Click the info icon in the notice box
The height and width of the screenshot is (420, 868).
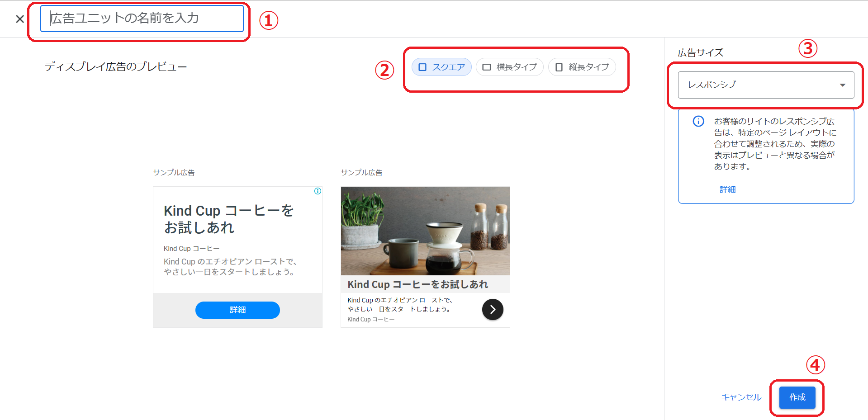(x=698, y=121)
